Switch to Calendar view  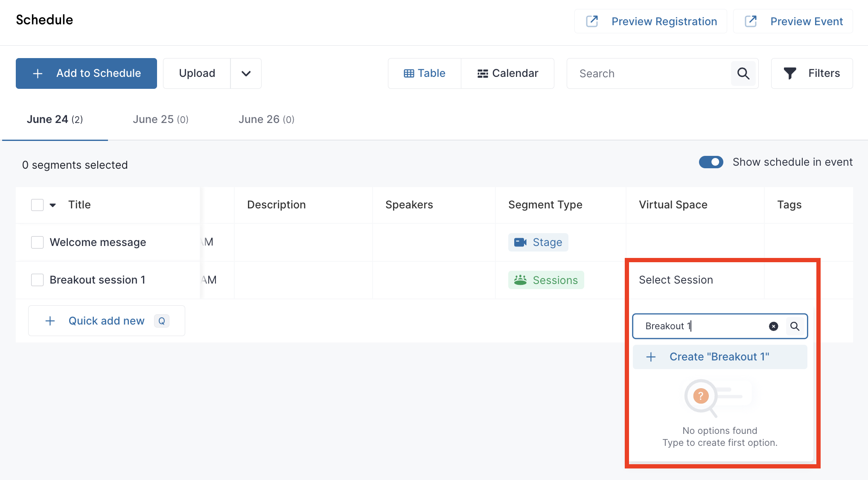tap(507, 73)
